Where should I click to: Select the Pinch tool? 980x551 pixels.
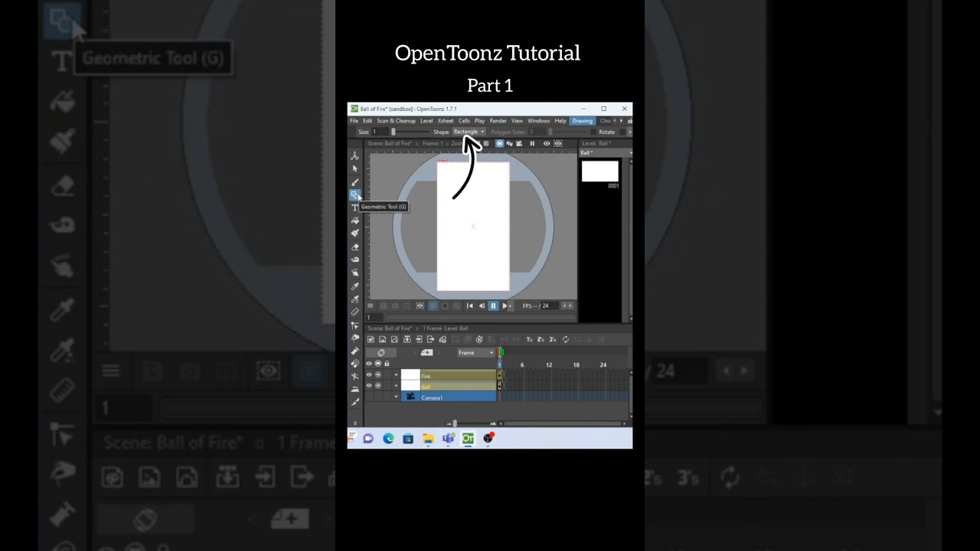[354, 337]
